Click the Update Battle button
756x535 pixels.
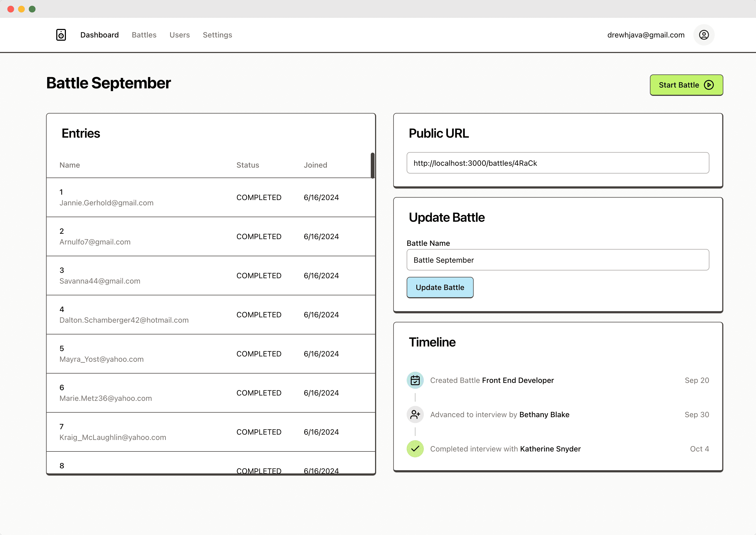tap(440, 287)
